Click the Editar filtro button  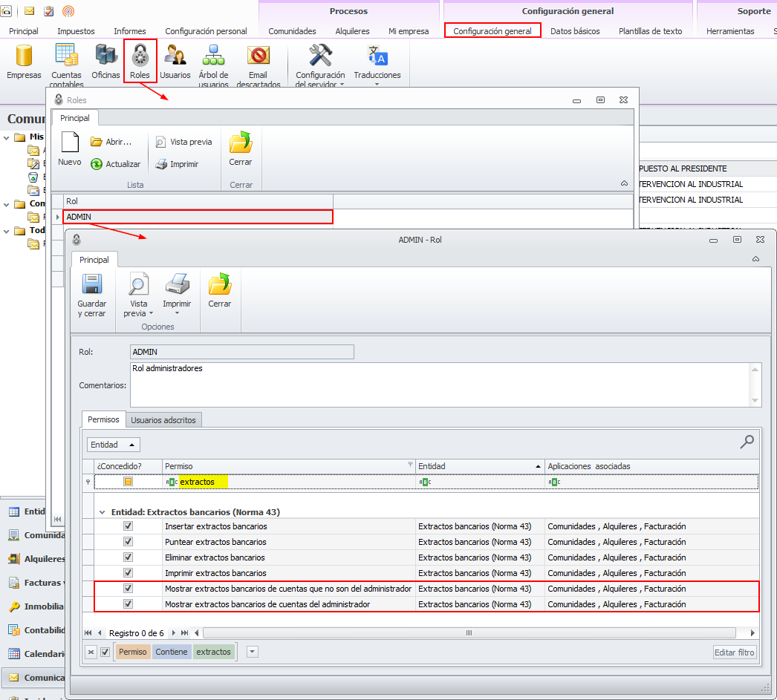pyautogui.click(x=735, y=652)
